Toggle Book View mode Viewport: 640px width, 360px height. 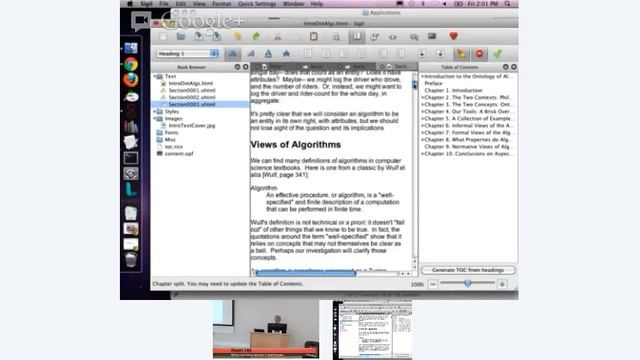pyautogui.click(x=357, y=37)
